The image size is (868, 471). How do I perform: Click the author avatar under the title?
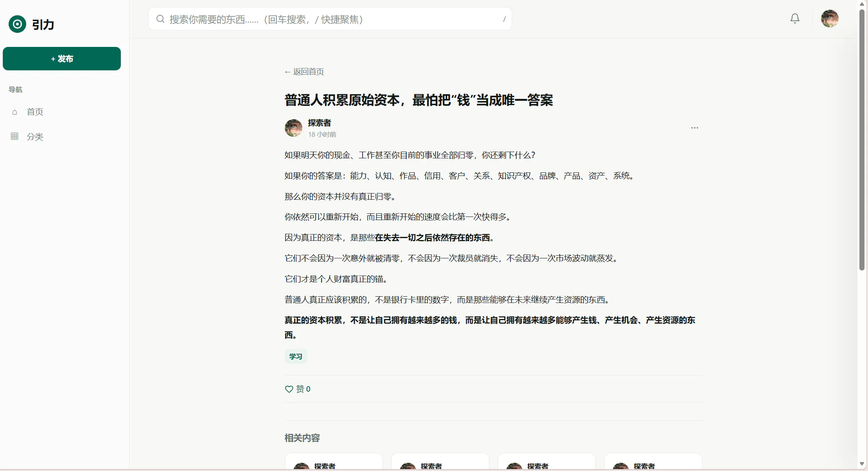(293, 128)
